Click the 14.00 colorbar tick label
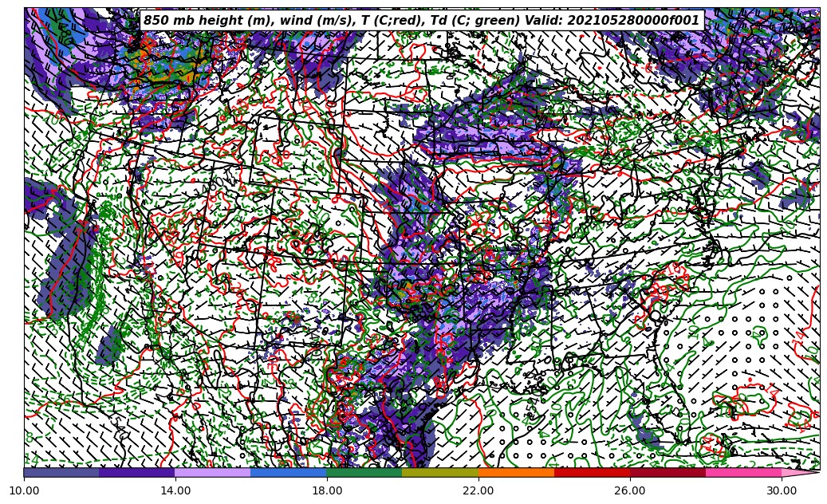This screenshot has width=827, height=504. coord(175,490)
